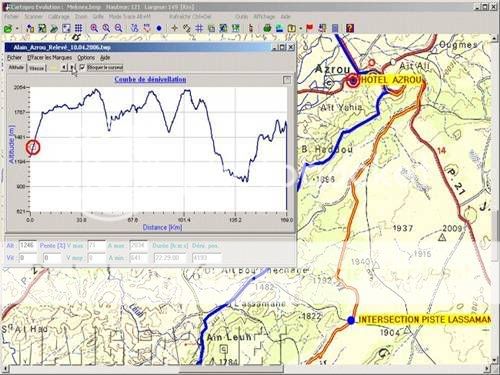Image resolution: width=500 pixels, height=375 pixels.
Task: Click the Ain Leuh place name on map
Action: (x=229, y=337)
